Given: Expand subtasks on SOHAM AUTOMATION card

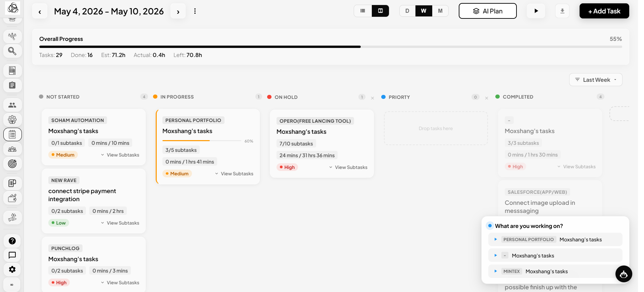Looking at the screenshot, I should click(120, 155).
